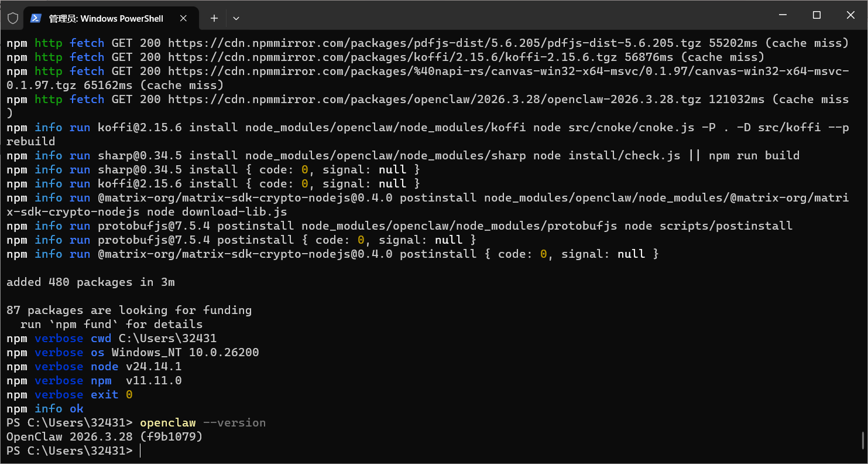The image size is (868, 464).
Task: Expand the new tab profile dropdown chevron
Action: [x=236, y=18]
